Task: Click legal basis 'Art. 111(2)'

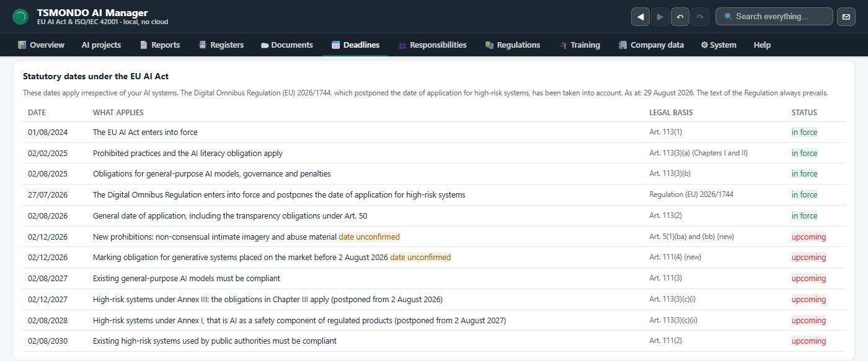Action: tap(665, 341)
